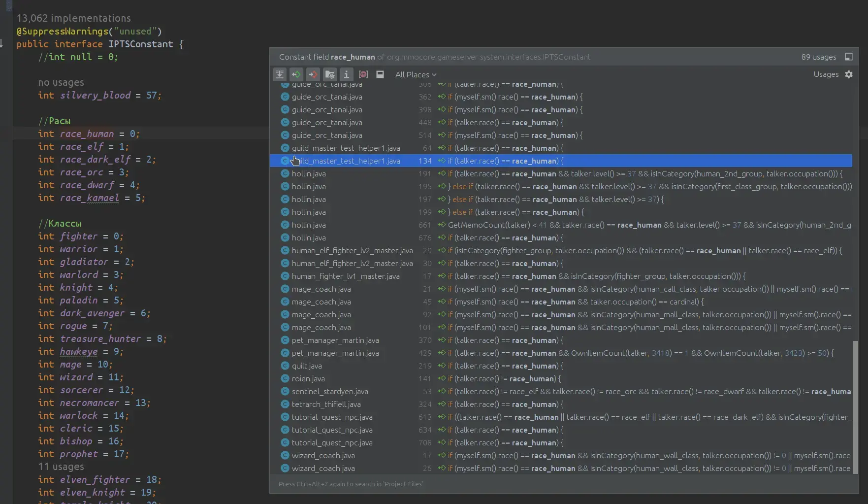Click read-access icon on quilt.java line 219
Viewport: 868px width, 504px height.
coord(442,366)
